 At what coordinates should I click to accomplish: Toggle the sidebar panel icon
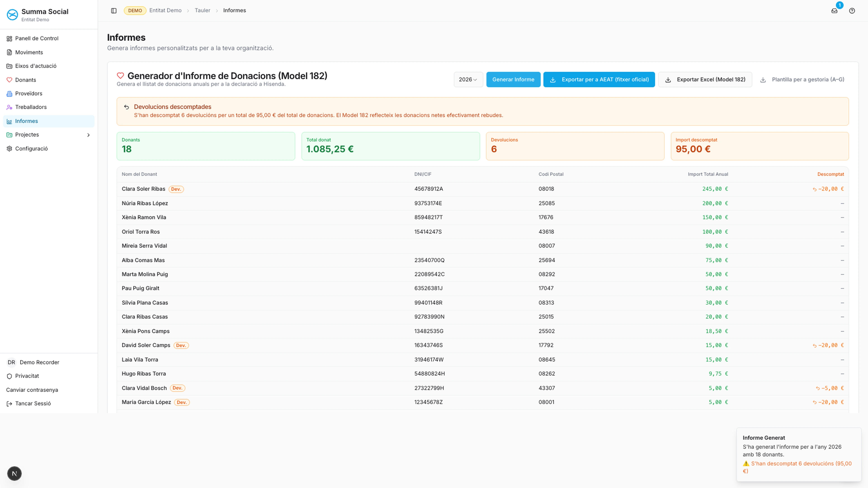click(x=113, y=10)
